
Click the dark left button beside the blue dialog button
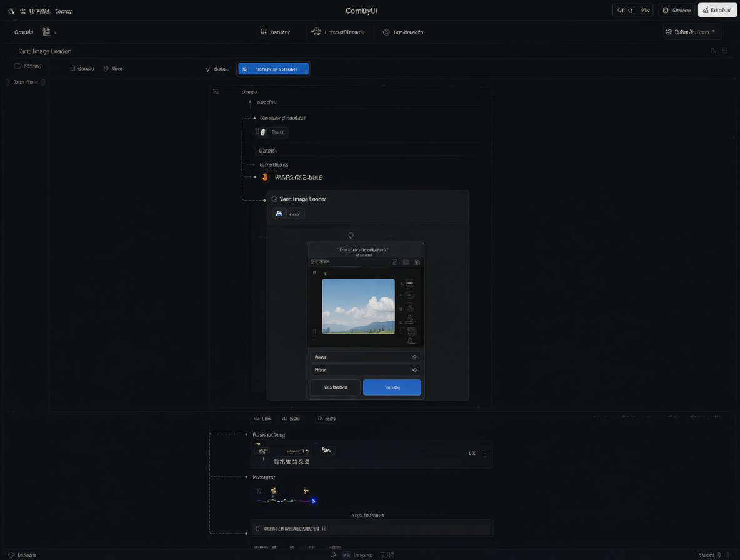click(335, 387)
